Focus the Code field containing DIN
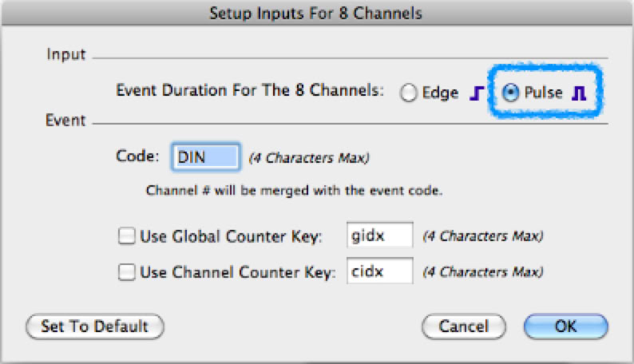Screen dimensions: 634x364 point(206,157)
